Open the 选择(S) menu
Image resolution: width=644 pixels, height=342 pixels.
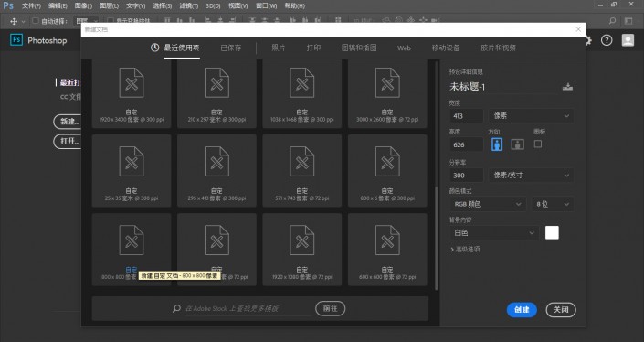click(x=163, y=5)
